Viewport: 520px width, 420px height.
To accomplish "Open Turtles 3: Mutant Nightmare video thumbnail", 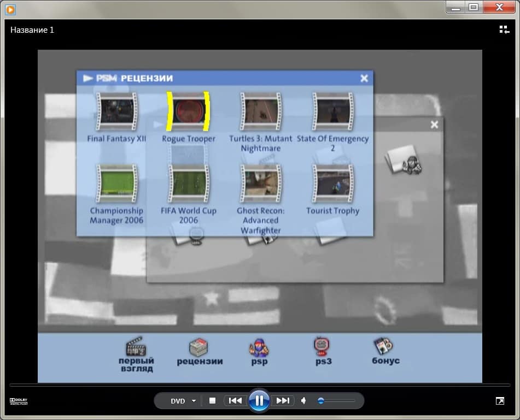I will point(261,111).
